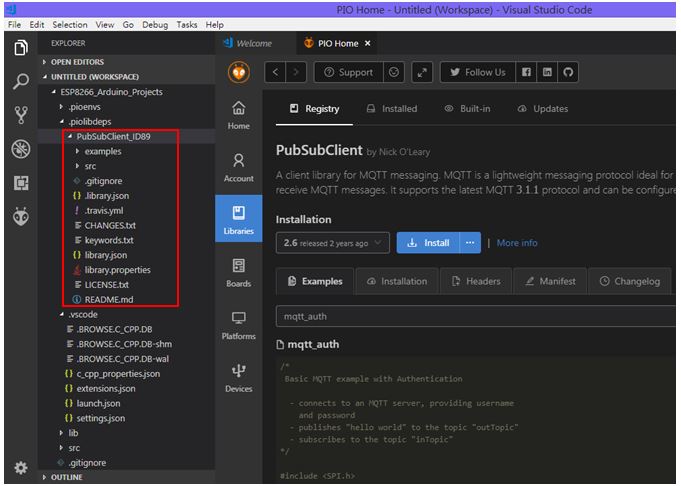Switch to the Built-in tab
This screenshot has width=681, height=486.
click(x=467, y=109)
